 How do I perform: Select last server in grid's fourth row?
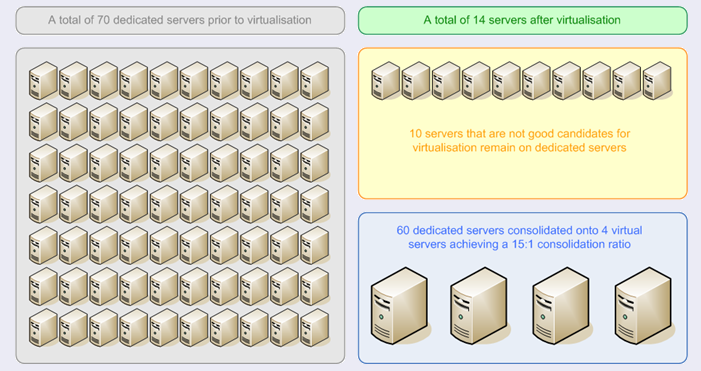pos(315,204)
